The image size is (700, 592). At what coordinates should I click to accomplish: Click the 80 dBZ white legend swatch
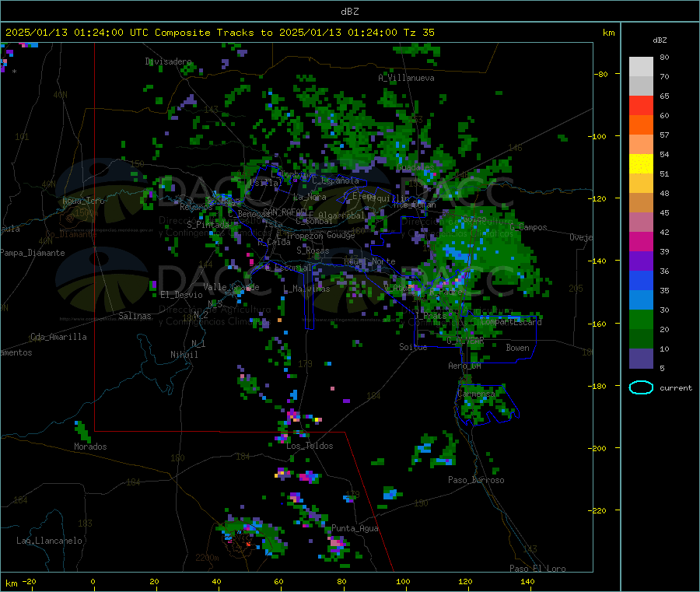pyautogui.click(x=641, y=67)
